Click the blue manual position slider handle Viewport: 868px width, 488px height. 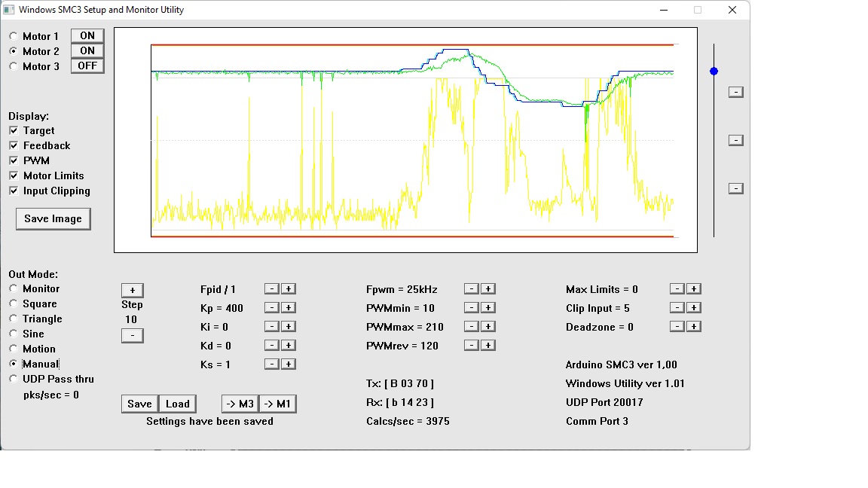click(x=714, y=72)
